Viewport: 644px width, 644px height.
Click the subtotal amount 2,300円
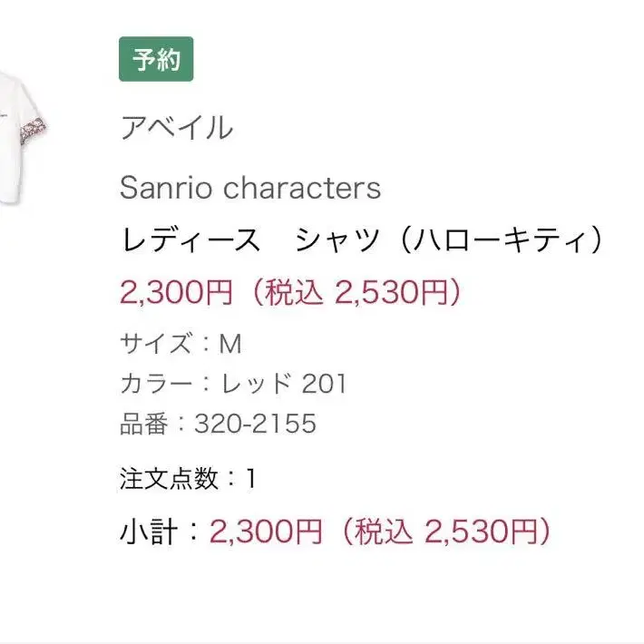[266, 532]
